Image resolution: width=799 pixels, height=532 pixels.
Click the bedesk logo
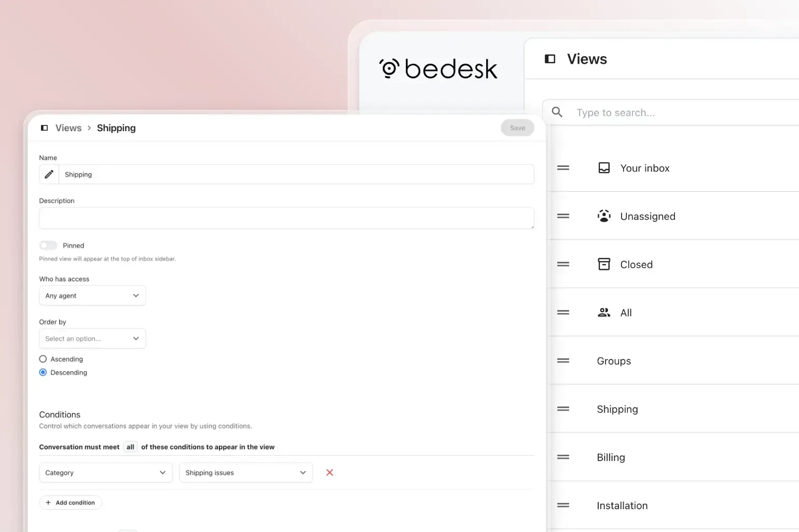pyautogui.click(x=438, y=68)
